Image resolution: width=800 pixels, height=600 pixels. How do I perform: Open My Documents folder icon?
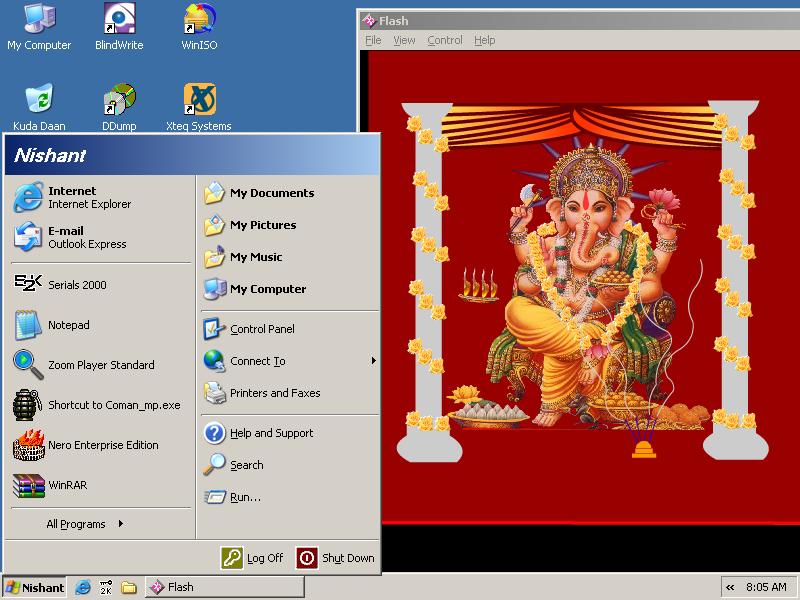click(214, 193)
